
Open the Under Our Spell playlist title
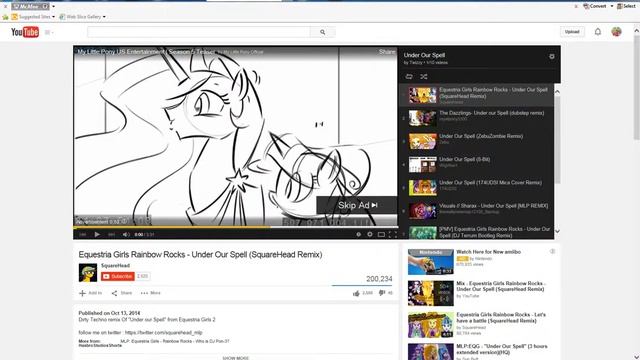pos(424,55)
